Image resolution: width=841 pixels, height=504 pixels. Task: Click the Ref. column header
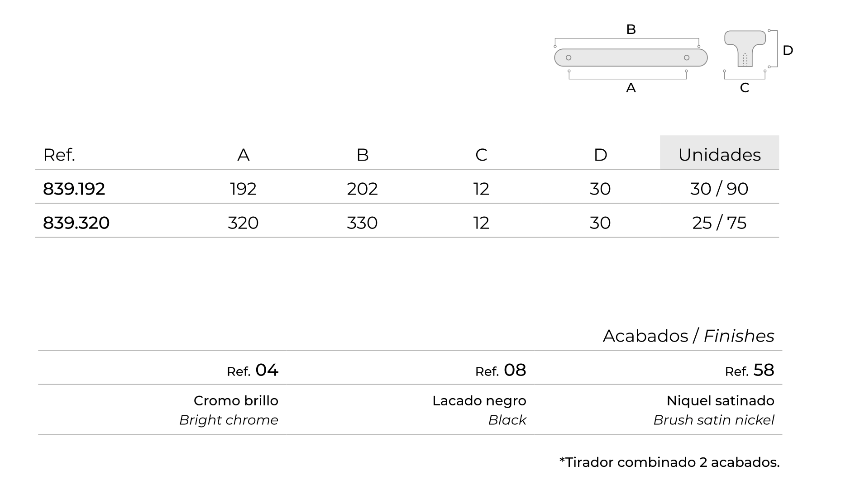59,155
